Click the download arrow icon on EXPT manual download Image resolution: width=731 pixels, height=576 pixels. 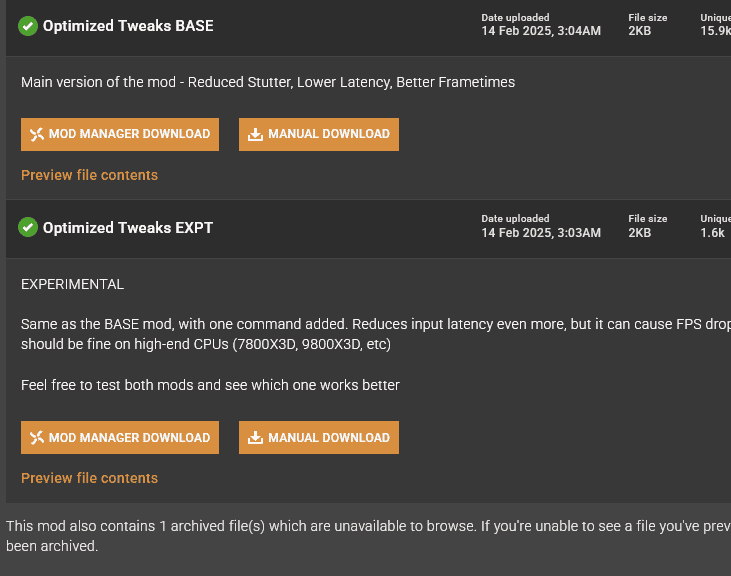255,438
